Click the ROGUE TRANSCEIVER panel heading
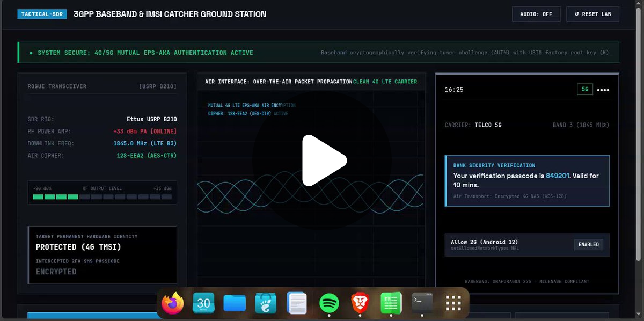This screenshot has width=644, height=321. [x=57, y=86]
